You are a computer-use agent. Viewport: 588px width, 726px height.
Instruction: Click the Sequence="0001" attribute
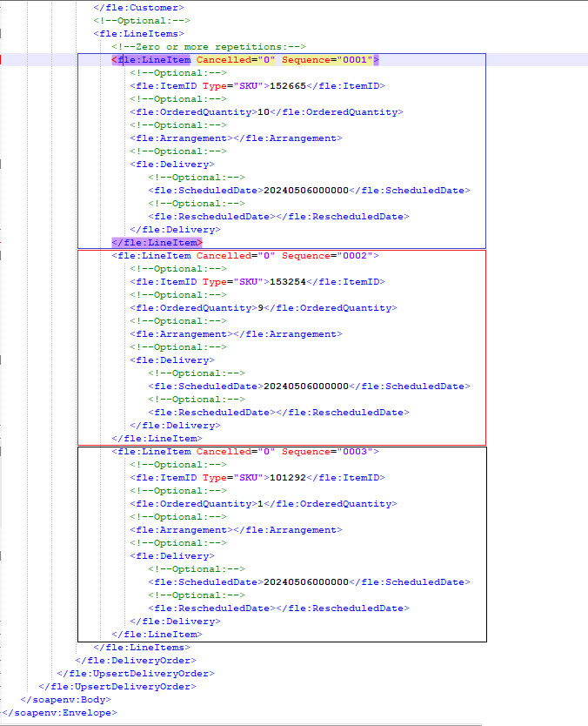[328, 60]
